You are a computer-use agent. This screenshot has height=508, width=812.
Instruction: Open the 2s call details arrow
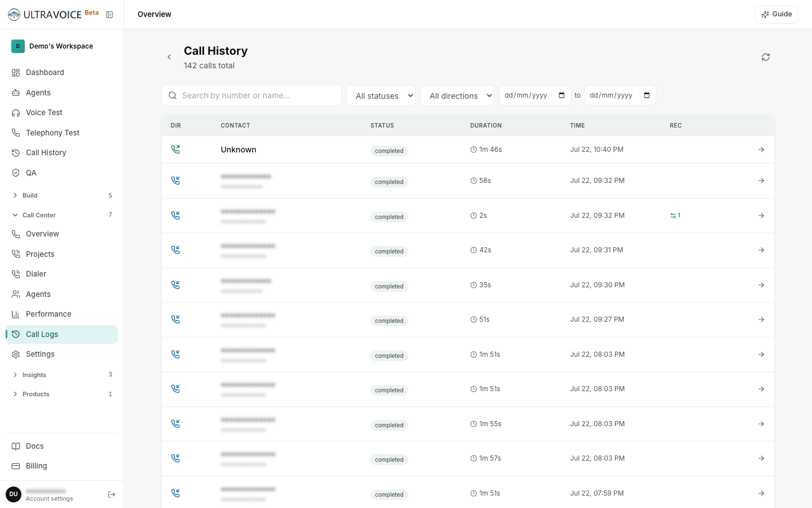761,216
